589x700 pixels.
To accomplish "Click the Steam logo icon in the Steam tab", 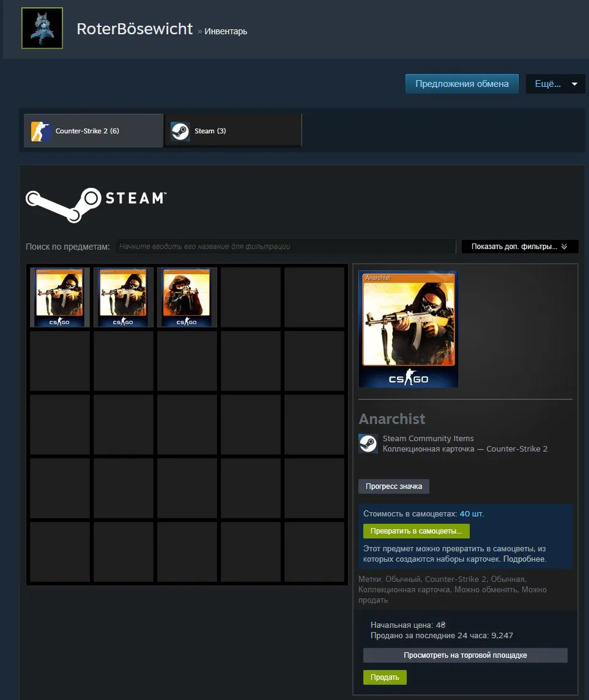I will coord(180,131).
